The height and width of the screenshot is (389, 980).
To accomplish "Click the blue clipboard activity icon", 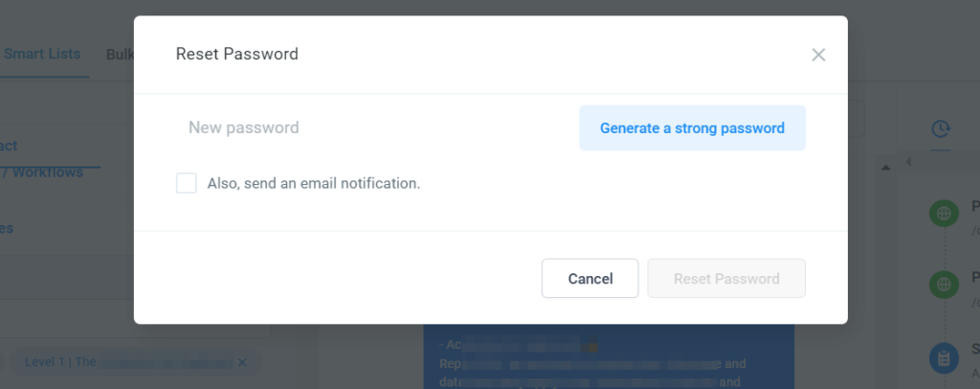I will tap(944, 357).
